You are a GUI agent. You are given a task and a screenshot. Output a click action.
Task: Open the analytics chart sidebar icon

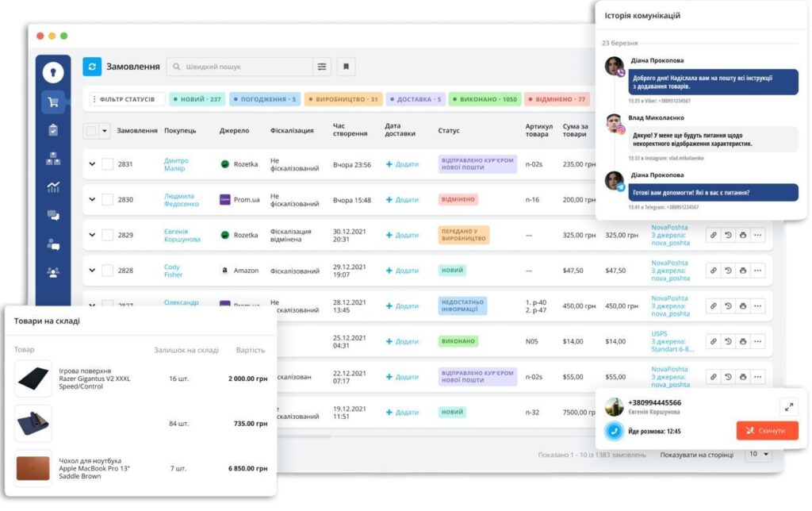[53, 187]
